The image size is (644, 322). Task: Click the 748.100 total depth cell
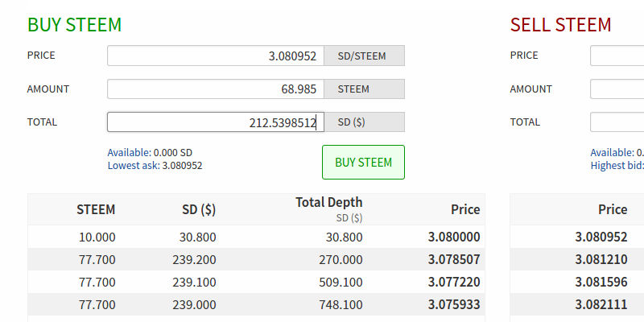[x=341, y=304]
